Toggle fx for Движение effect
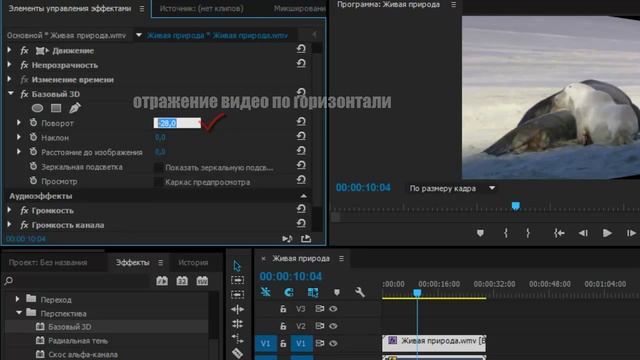 (24, 51)
